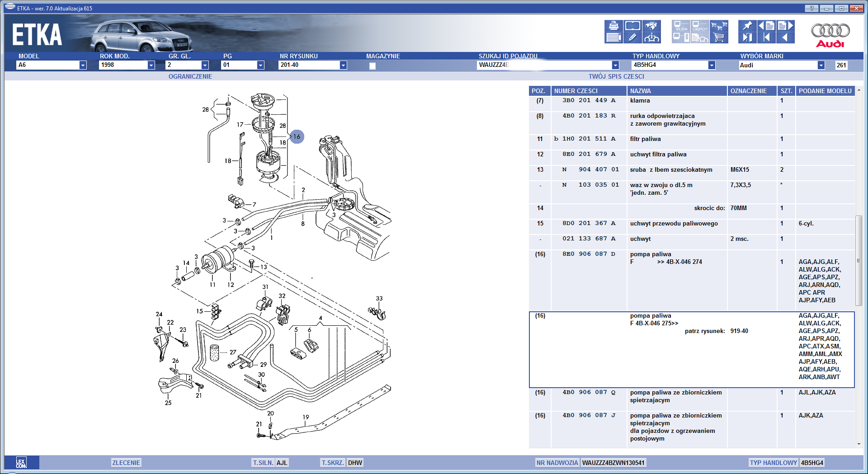Click highlighted callout 16 in diagram
Screen dimensions: 868x474
297,136
